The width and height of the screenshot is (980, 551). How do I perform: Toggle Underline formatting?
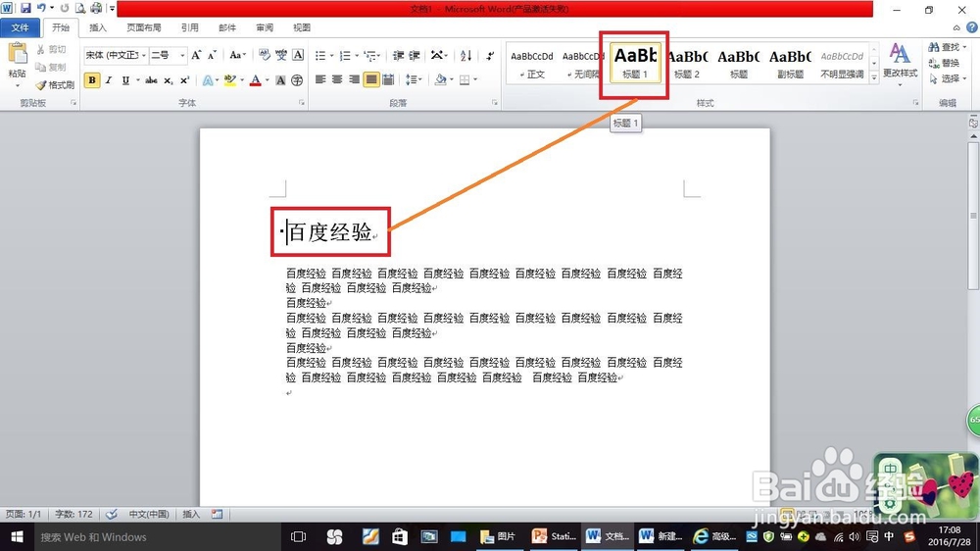(125, 80)
